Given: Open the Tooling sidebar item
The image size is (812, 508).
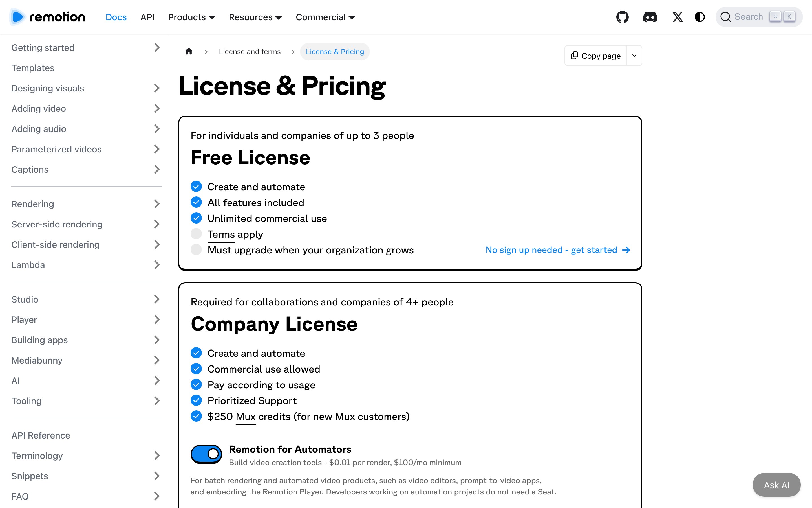Looking at the screenshot, I should point(27,401).
